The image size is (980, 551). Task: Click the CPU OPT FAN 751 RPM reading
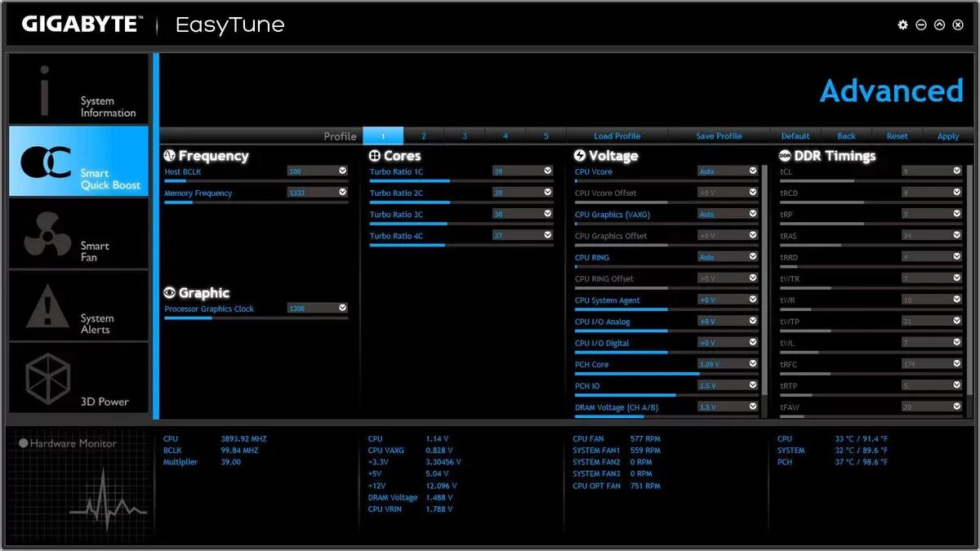coord(645,486)
